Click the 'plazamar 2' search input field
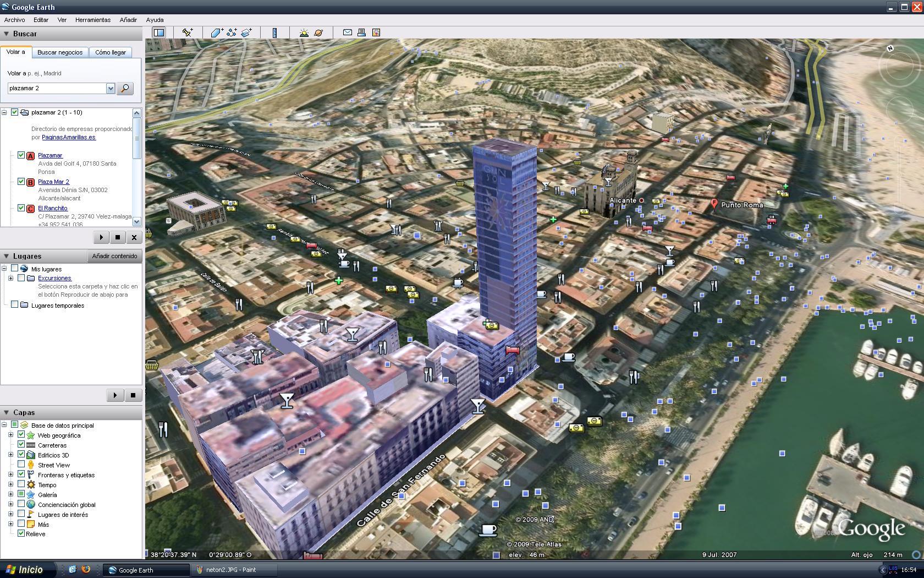 (x=56, y=88)
